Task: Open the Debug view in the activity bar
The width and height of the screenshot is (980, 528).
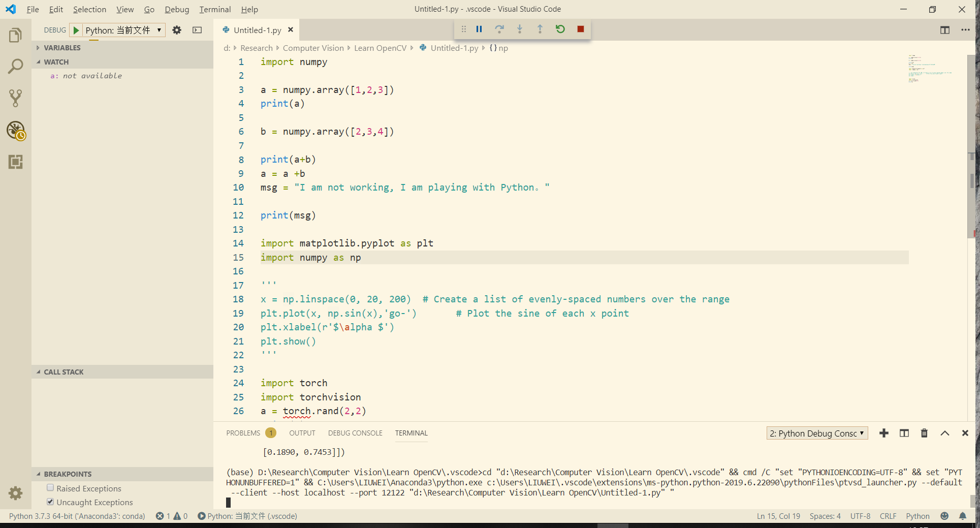Action: point(16,131)
